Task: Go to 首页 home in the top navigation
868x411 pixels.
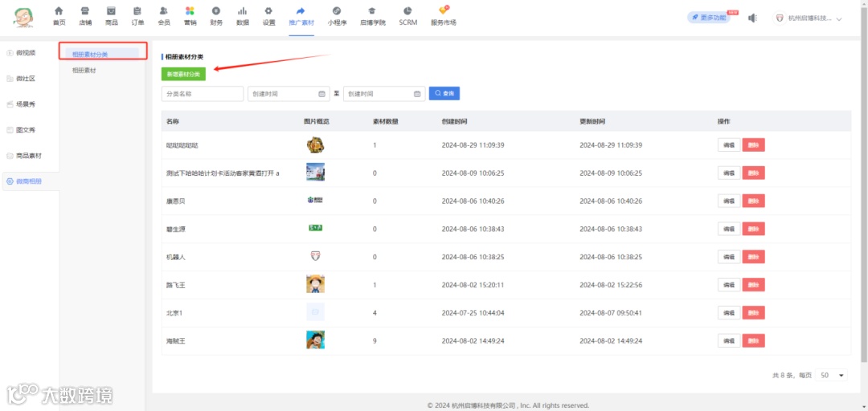Action: [x=59, y=17]
